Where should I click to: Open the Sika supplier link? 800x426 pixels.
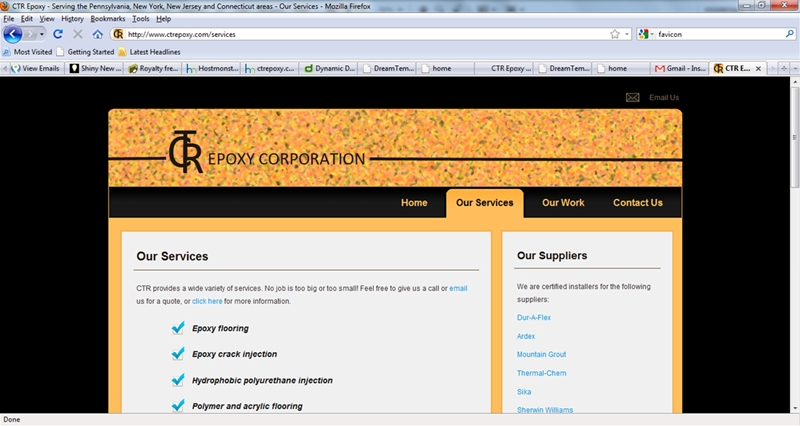[x=524, y=392]
